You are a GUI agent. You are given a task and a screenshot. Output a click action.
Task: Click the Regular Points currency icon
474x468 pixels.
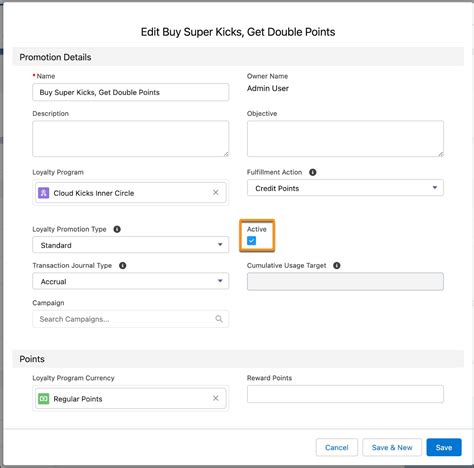[44, 399]
